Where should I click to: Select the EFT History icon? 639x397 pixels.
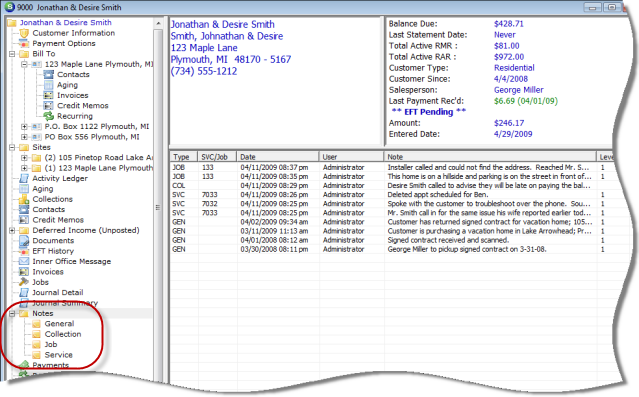24,251
